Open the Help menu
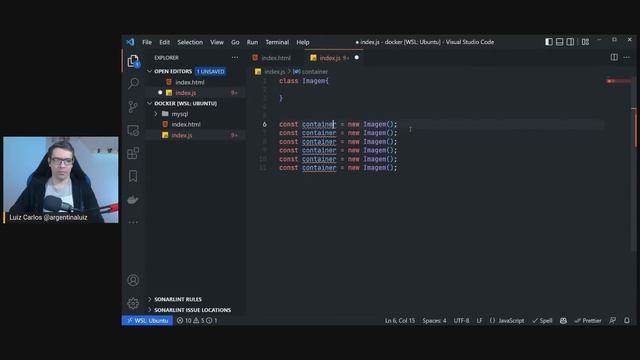This screenshot has width=640, height=360. coord(302,42)
